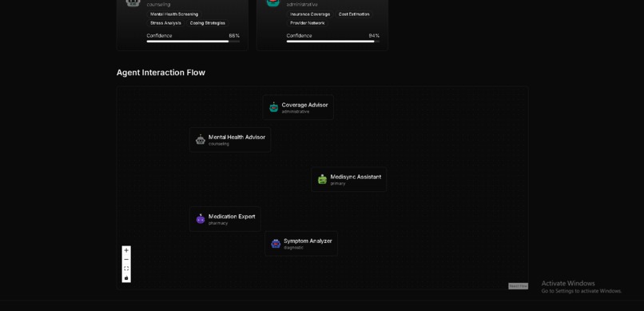This screenshot has width=644, height=311.
Task: Click the Cost Estimation tag
Action: [354, 14]
